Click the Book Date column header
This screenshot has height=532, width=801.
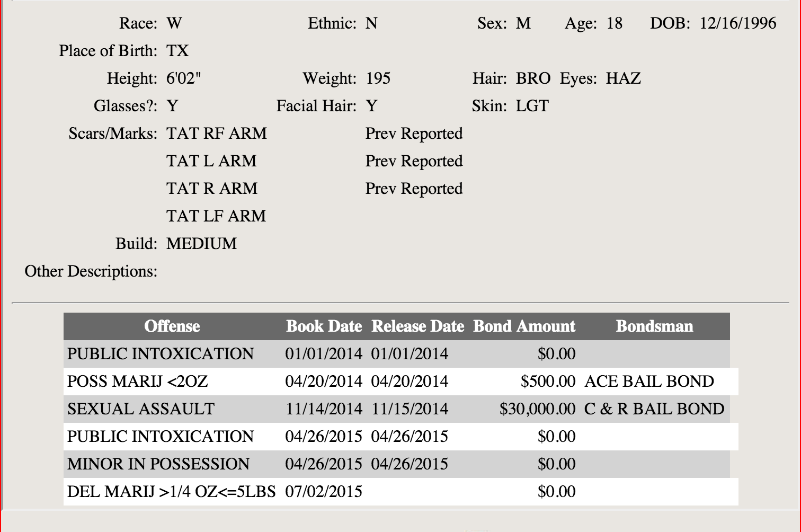coord(324,326)
